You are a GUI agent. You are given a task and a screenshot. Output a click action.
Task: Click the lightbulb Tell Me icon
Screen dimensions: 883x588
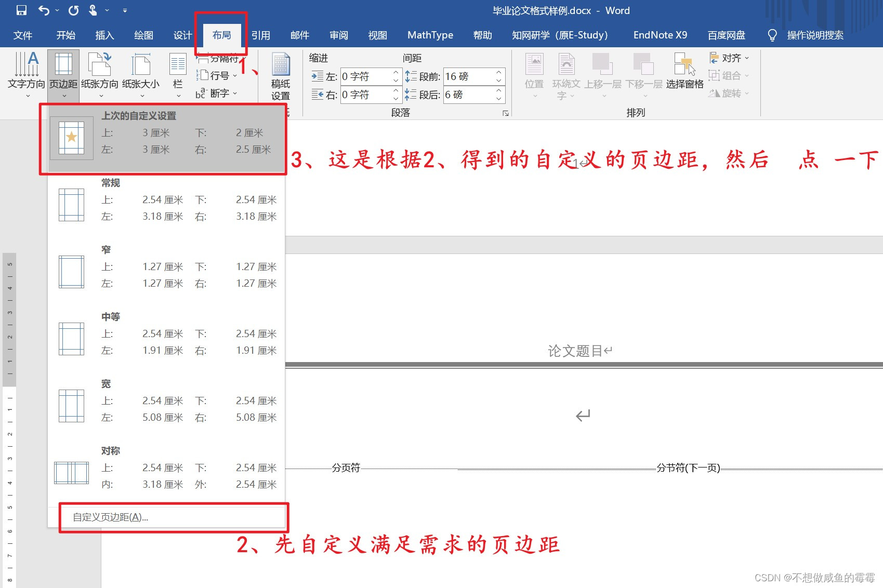coord(772,35)
